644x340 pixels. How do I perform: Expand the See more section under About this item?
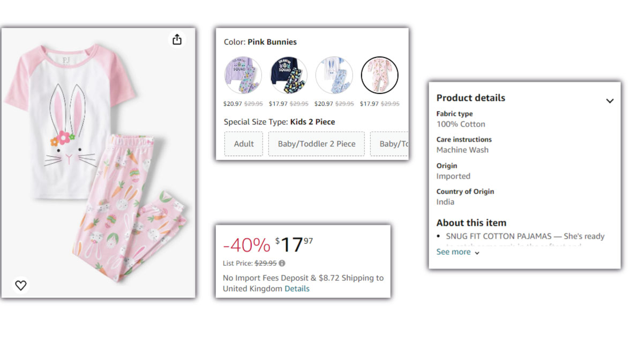[454, 252]
